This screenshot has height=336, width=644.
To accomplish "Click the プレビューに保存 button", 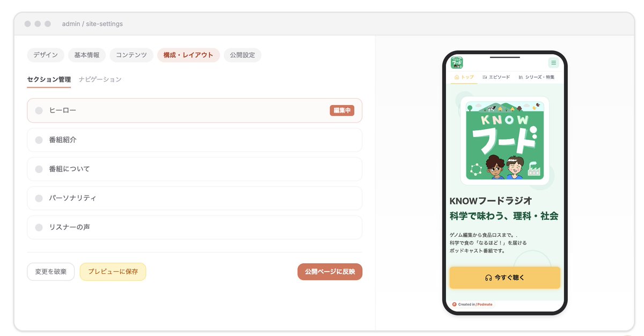I will (x=113, y=272).
